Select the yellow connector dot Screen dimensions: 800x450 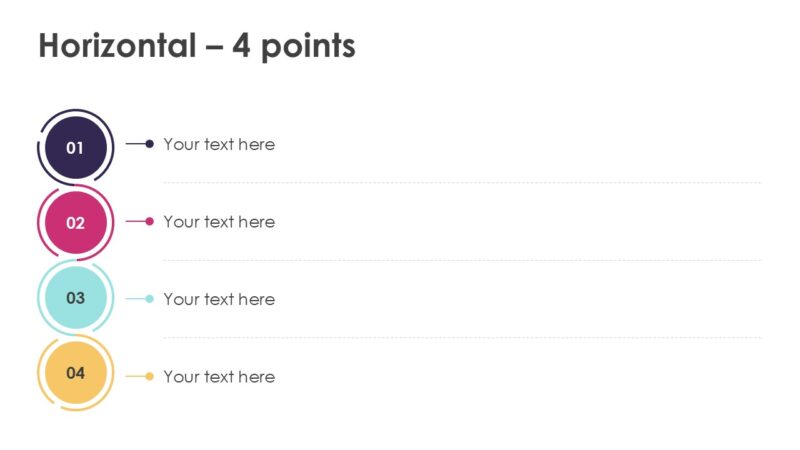[150, 376]
